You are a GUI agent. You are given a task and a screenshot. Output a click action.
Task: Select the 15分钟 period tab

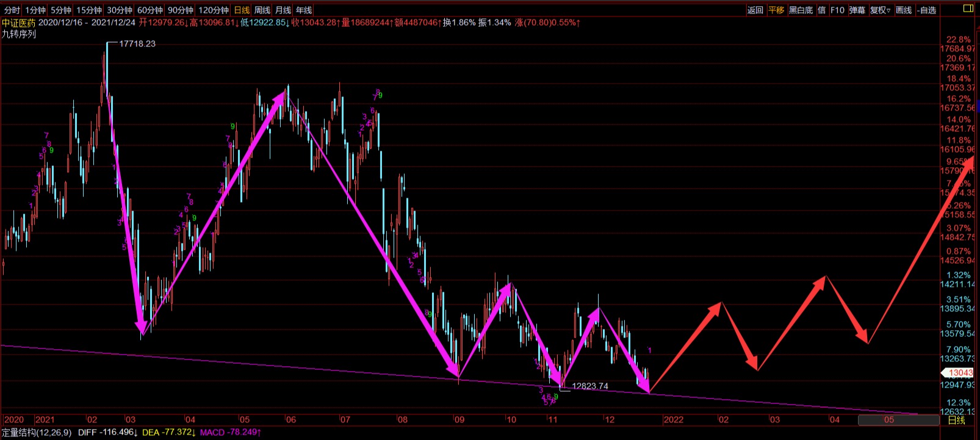pyautogui.click(x=89, y=10)
